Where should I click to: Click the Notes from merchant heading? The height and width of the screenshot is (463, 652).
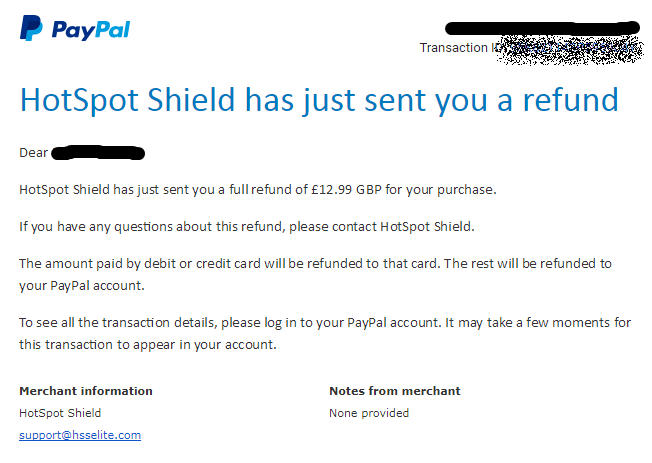[395, 391]
